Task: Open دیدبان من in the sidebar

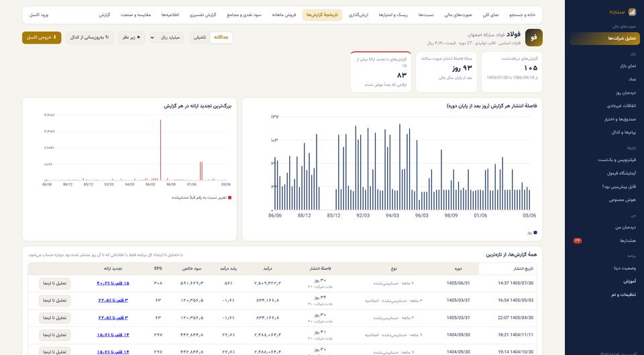Action: pos(625,227)
